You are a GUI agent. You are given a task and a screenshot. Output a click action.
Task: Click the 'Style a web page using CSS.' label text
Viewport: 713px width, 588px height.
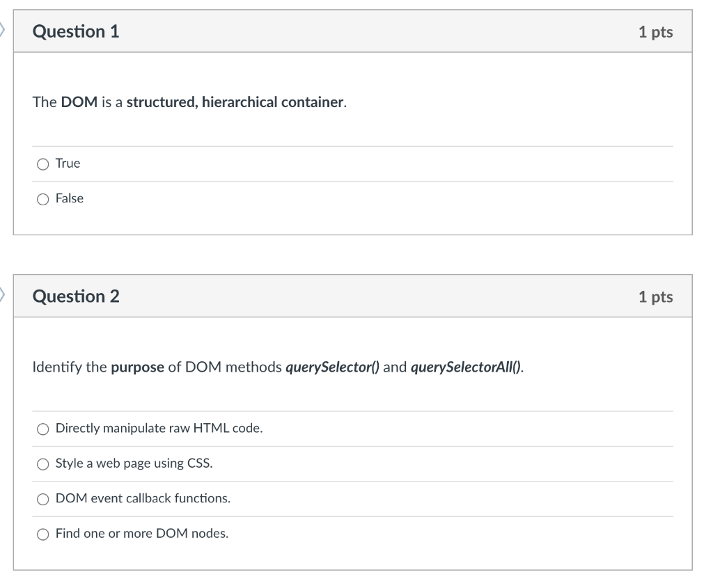(134, 463)
